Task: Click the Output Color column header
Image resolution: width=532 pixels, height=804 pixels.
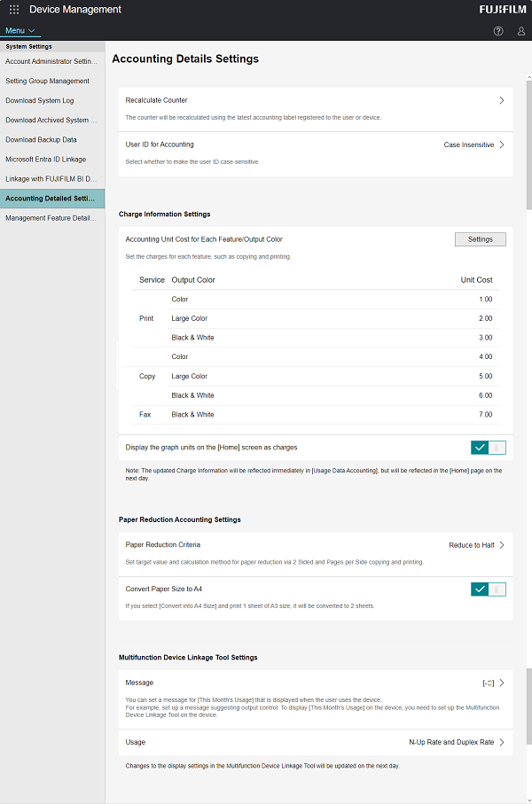Action: (x=193, y=280)
